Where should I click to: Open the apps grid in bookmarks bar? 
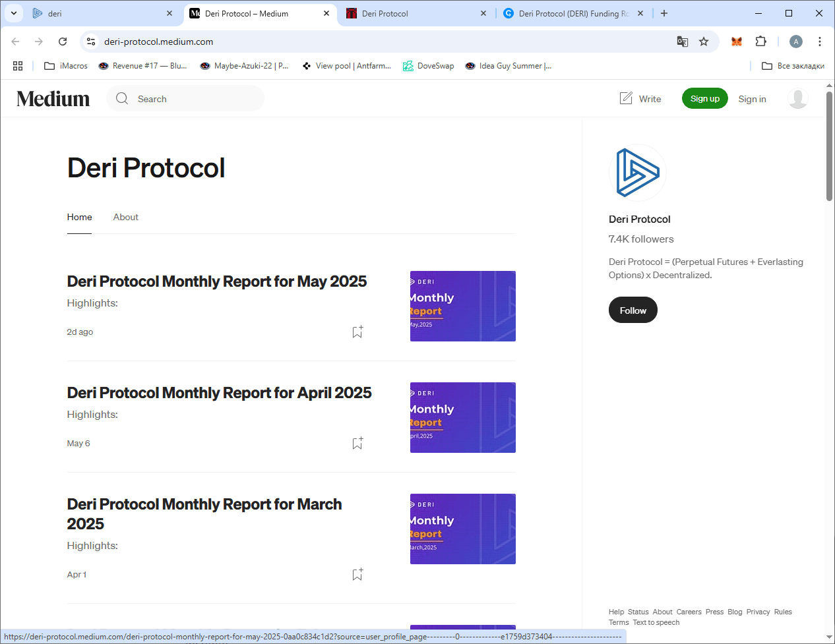point(18,66)
